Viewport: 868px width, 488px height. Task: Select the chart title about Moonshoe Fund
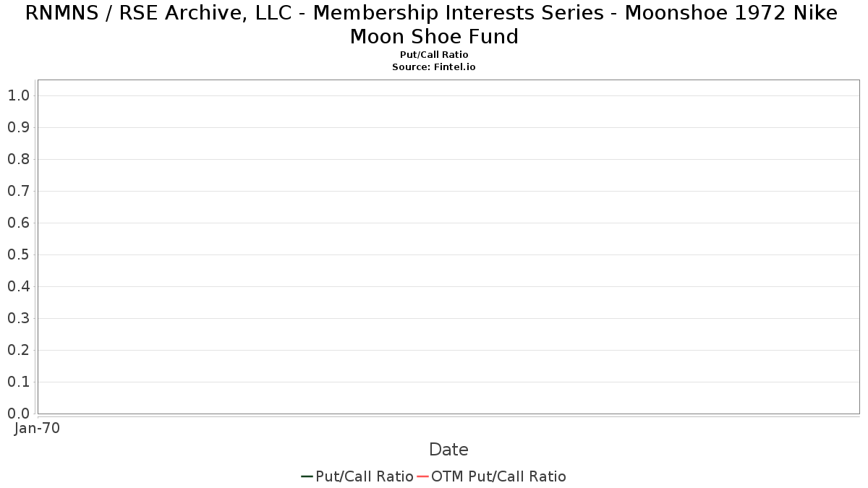(x=434, y=25)
